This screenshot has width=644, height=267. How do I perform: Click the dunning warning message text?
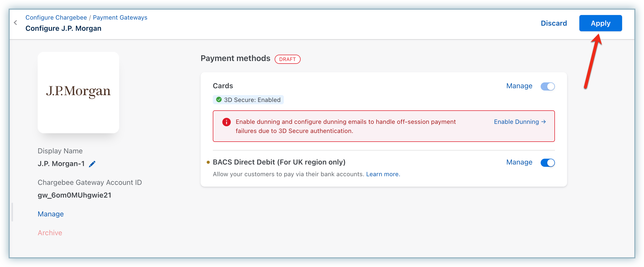(346, 126)
